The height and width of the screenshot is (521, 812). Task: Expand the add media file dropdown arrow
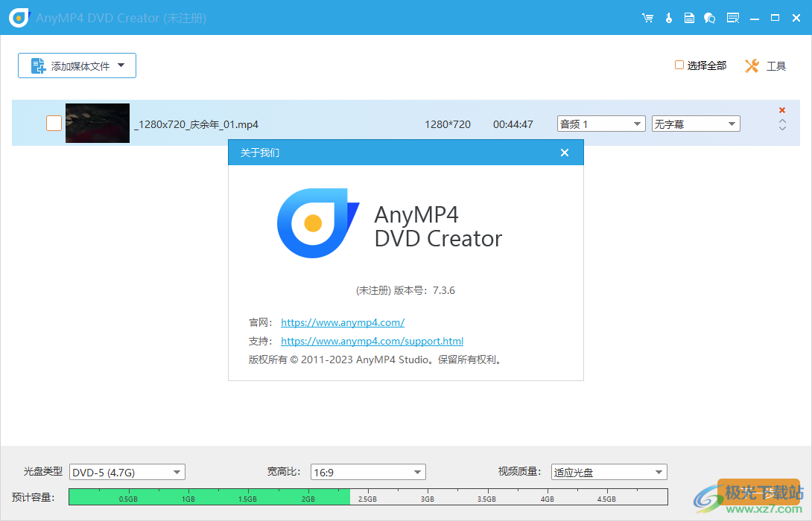coord(121,65)
